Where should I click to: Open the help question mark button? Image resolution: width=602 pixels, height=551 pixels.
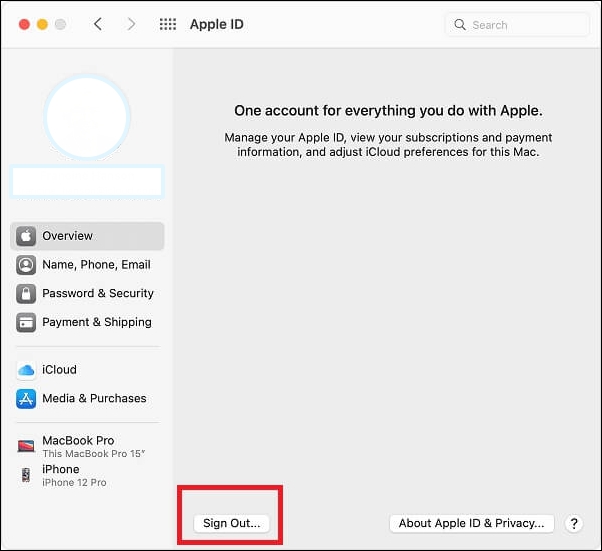click(x=574, y=523)
